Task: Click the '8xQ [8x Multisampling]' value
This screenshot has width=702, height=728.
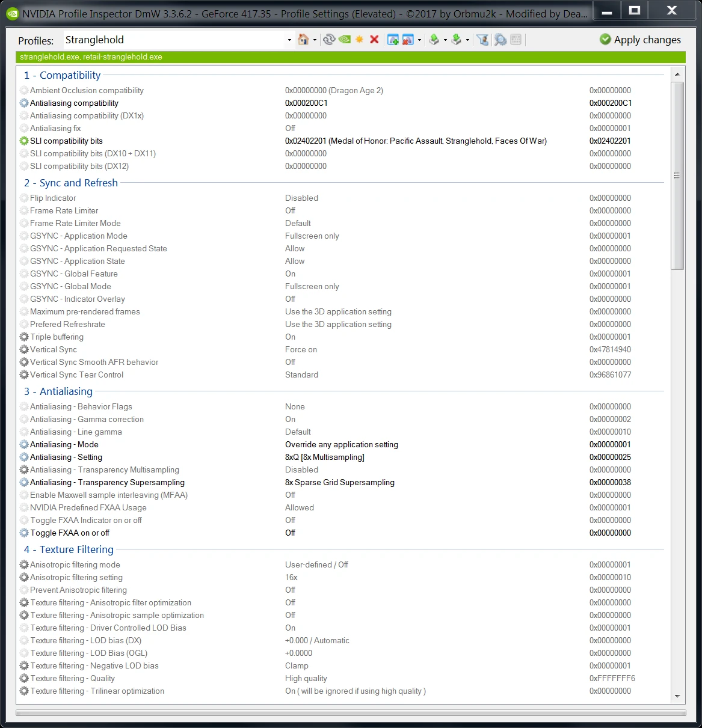Action: coord(325,457)
